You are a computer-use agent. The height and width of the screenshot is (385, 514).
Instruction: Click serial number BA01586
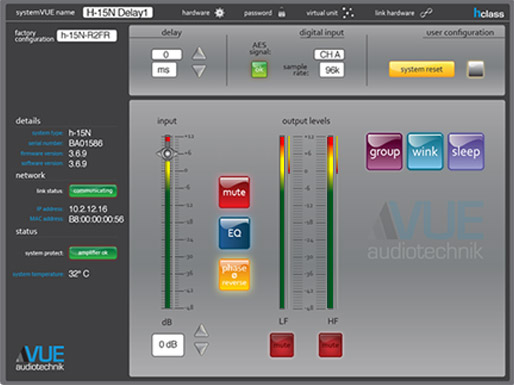tap(86, 143)
